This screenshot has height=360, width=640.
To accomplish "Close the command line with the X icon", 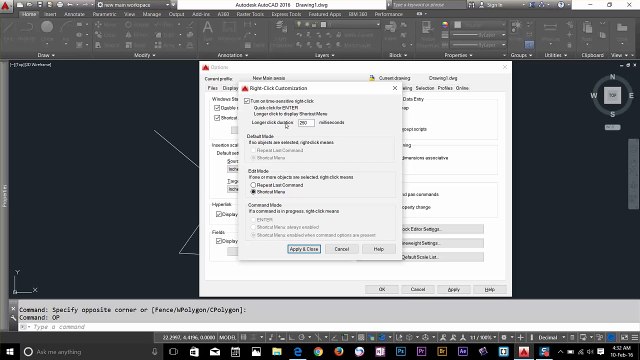I will click(x=13, y=309).
